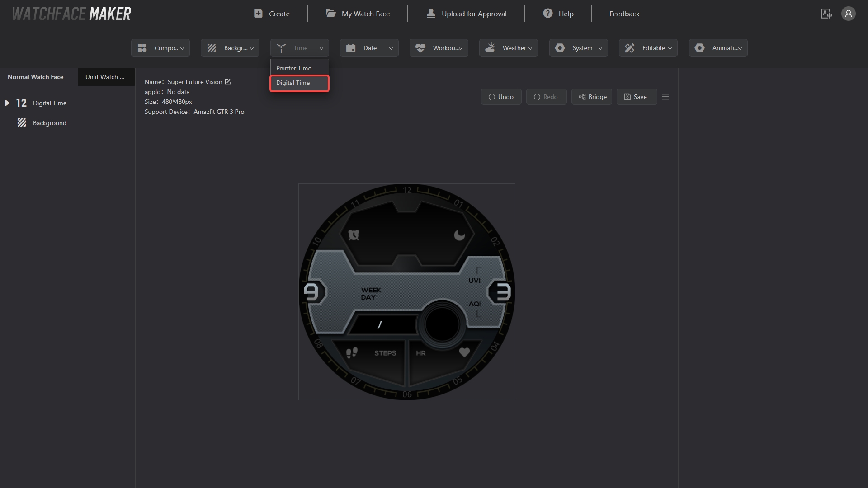Image resolution: width=868 pixels, height=488 pixels.
Task: Open the language switch icon
Action: (826, 14)
